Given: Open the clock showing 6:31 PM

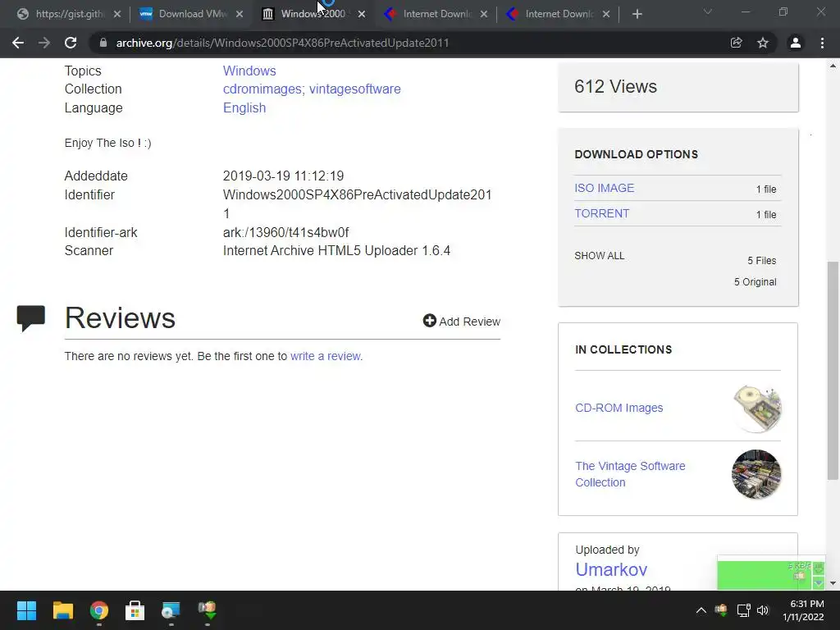Looking at the screenshot, I should [x=803, y=610].
